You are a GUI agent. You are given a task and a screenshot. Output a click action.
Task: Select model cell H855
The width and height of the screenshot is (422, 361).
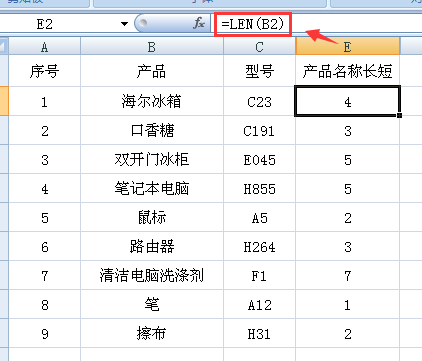pos(259,188)
